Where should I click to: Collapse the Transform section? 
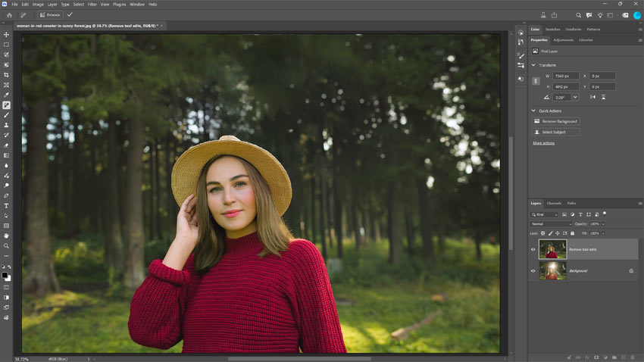[533, 65]
